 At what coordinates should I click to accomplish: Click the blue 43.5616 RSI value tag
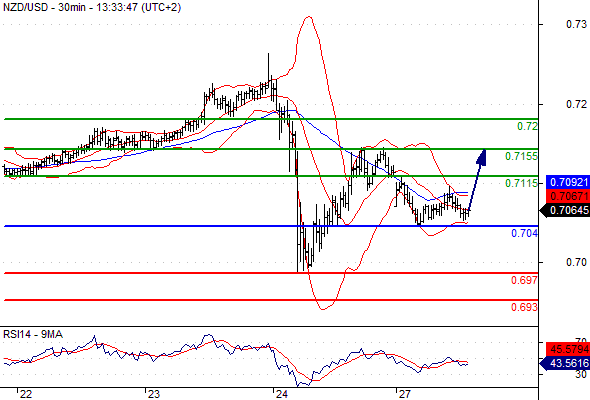click(565, 363)
